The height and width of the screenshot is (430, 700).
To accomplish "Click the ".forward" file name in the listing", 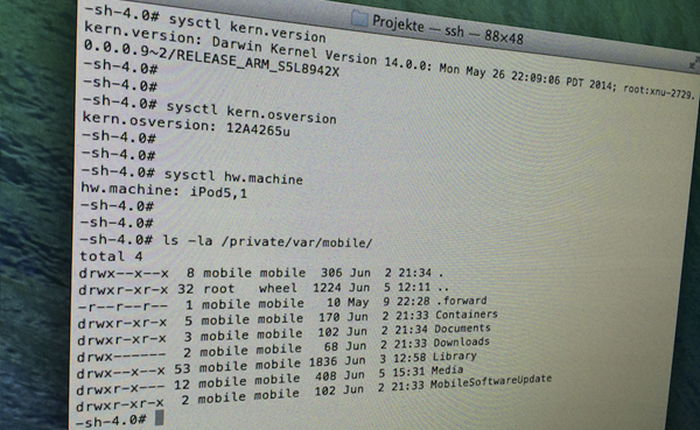I will (462, 301).
